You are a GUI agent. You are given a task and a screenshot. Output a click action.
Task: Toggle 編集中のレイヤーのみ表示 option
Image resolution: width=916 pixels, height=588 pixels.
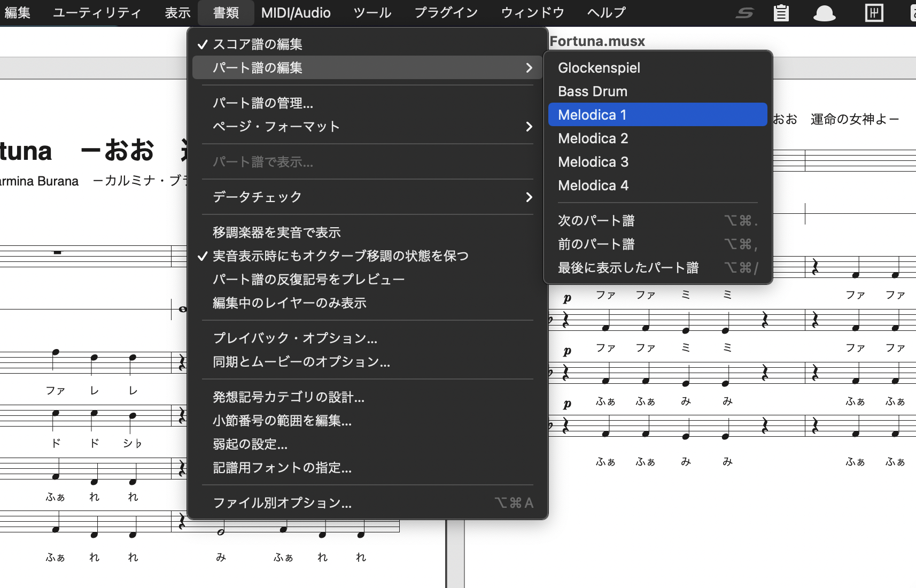point(368,303)
